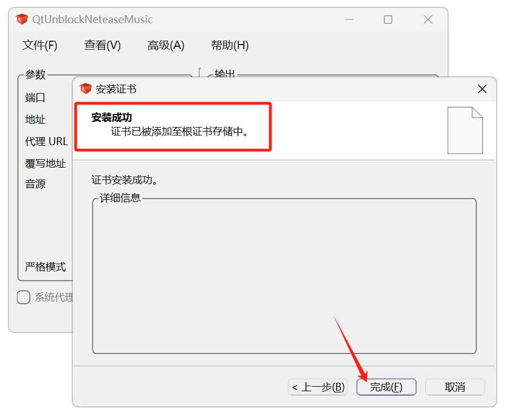Click the QtUnblockNeteaseMusic app icon in title bar

(22, 20)
